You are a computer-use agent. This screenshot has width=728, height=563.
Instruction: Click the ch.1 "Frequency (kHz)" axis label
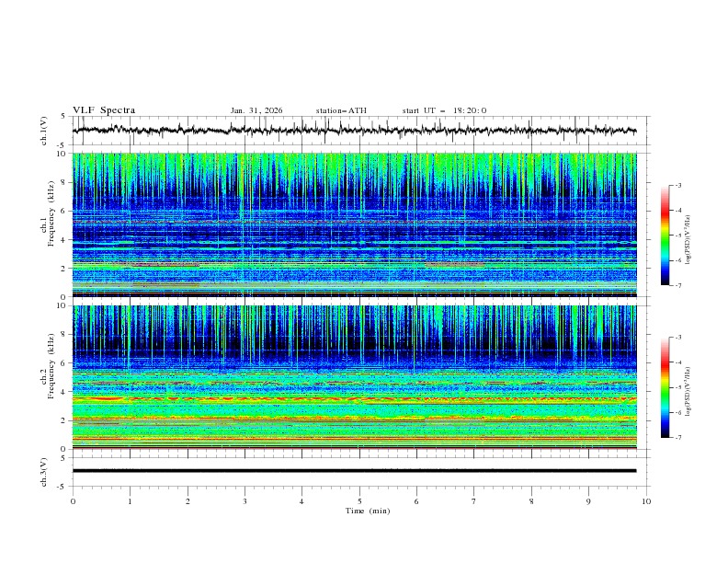pyautogui.click(x=51, y=213)
